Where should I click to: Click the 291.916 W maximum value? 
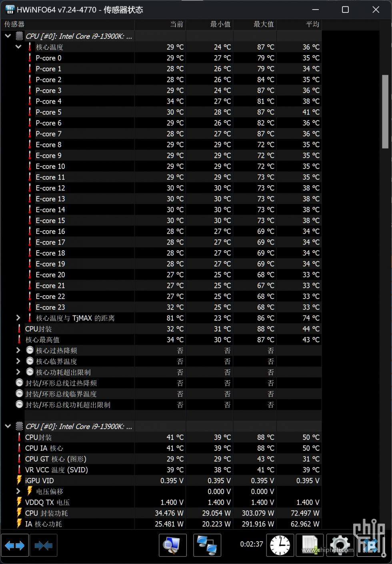[258, 524]
